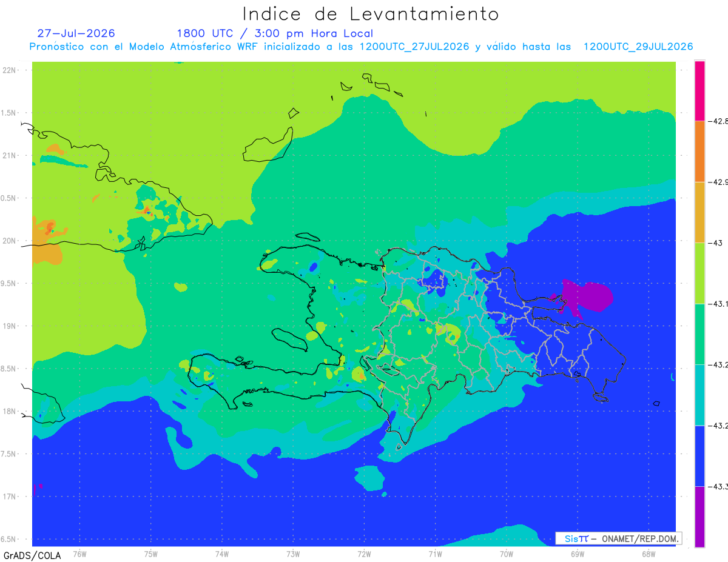
Task: Select the "20N" latitude label
Action: tap(10, 241)
